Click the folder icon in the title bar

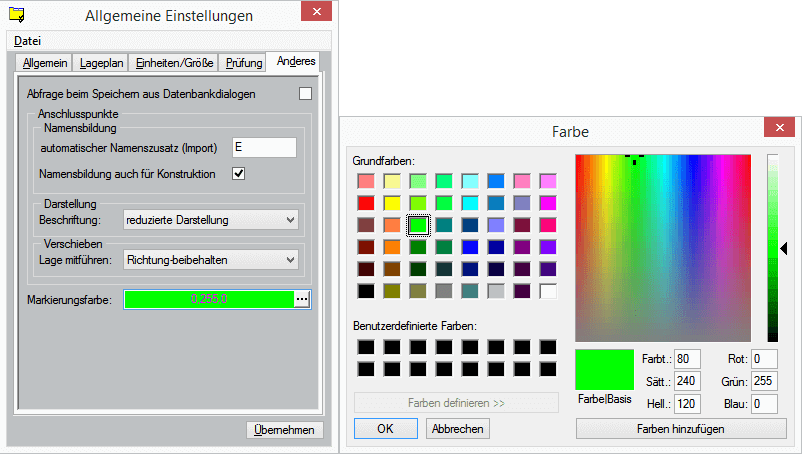point(16,15)
